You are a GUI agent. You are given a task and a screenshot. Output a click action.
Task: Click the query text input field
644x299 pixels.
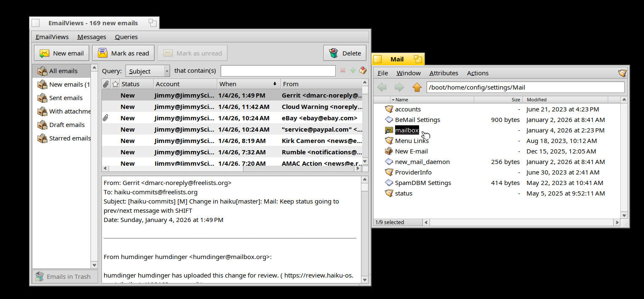[278, 71]
